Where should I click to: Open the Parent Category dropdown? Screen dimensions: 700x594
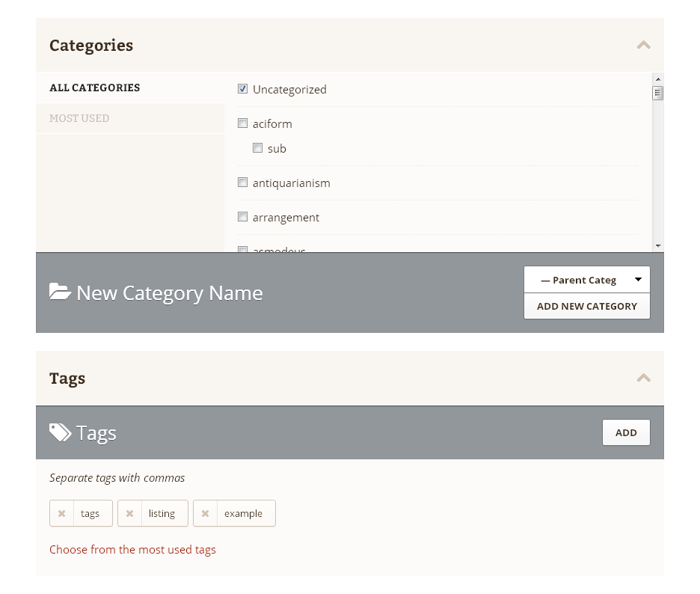[586, 280]
